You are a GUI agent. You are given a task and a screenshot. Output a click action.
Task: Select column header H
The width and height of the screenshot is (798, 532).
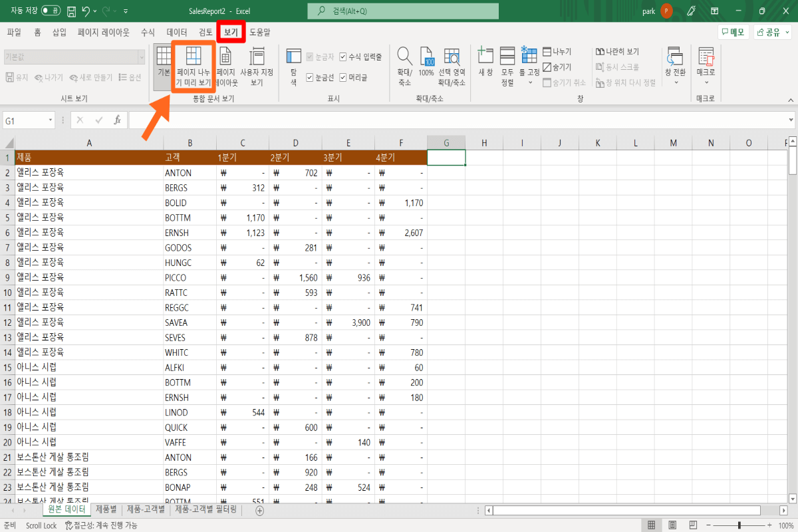(x=484, y=143)
